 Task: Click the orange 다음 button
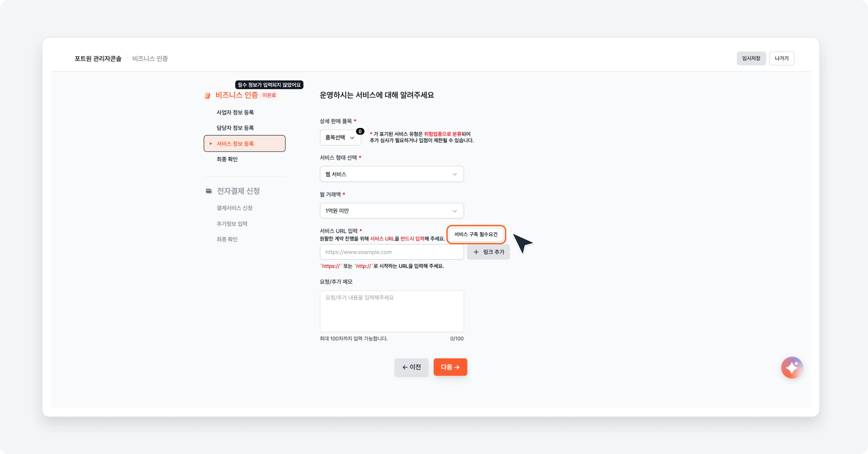coord(450,367)
